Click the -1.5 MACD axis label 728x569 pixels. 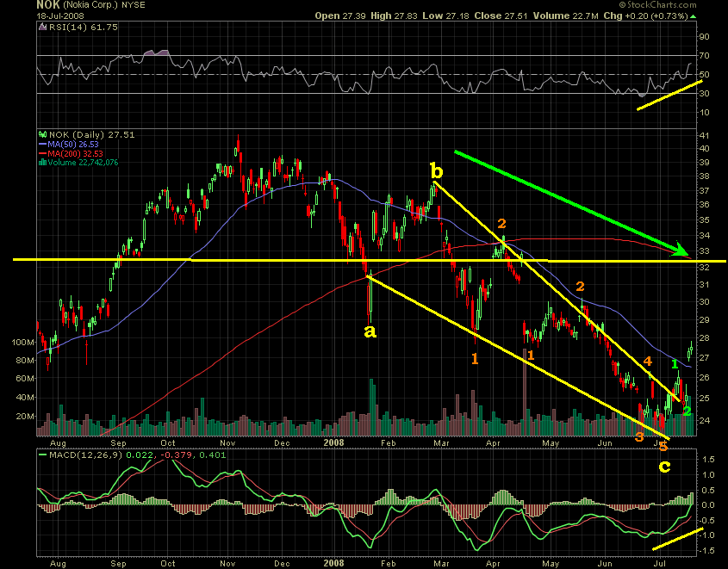[706, 550]
